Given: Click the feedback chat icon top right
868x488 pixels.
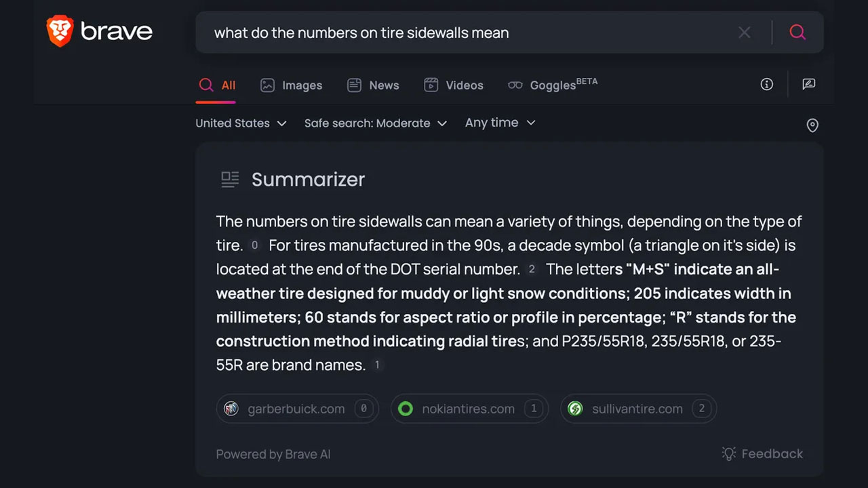Looking at the screenshot, I should click(x=808, y=85).
